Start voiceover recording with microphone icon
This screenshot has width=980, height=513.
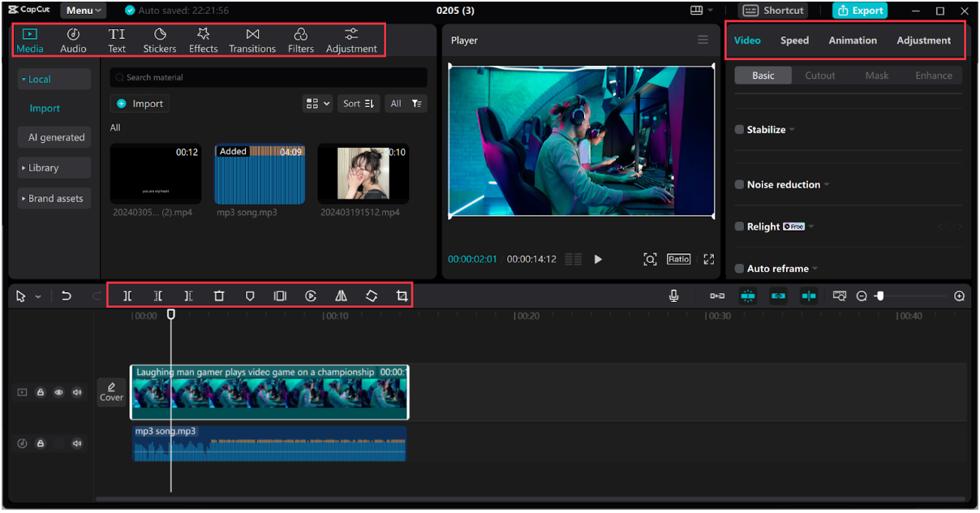click(673, 296)
